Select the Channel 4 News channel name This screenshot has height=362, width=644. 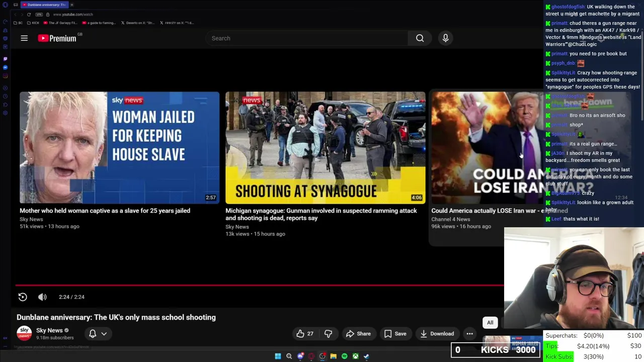[x=451, y=219]
